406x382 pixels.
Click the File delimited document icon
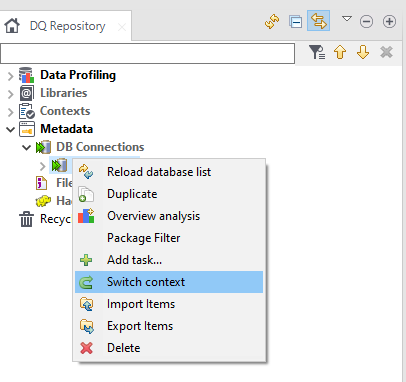[x=41, y=183]
